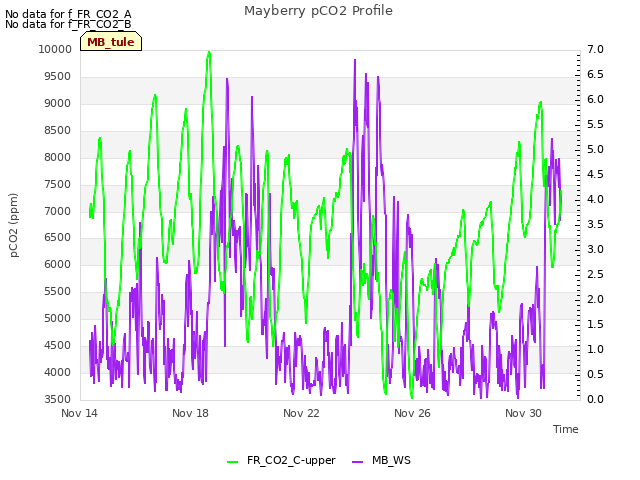Click the 3.5 right axis value
This screenshot has height=480, width=640.
tap(595, 224)
